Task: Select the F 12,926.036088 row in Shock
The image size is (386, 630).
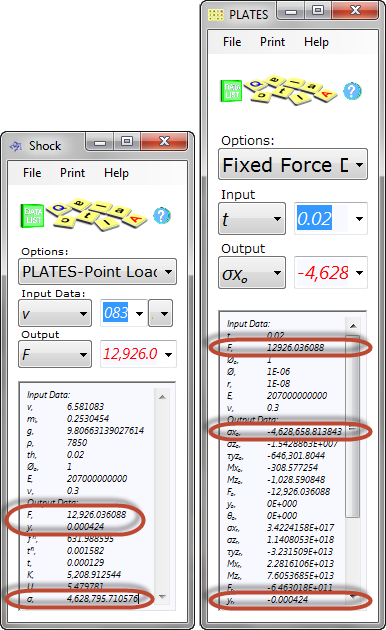Action: [76, 515]
